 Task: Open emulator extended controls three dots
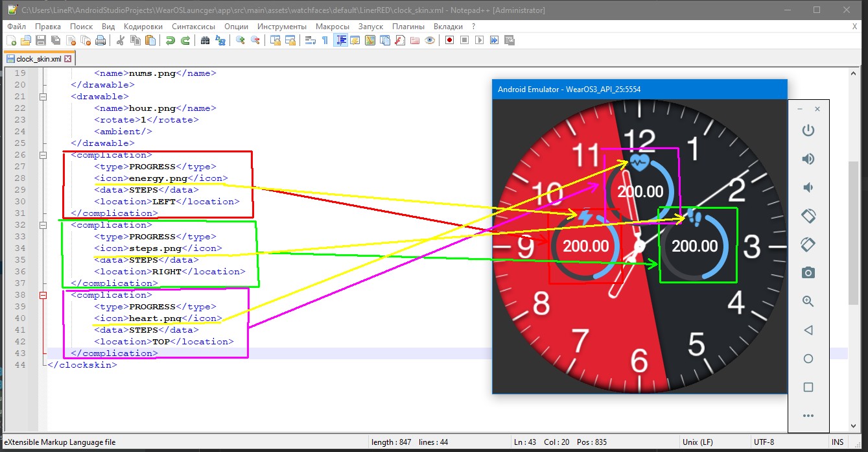(x=808, y=416)
